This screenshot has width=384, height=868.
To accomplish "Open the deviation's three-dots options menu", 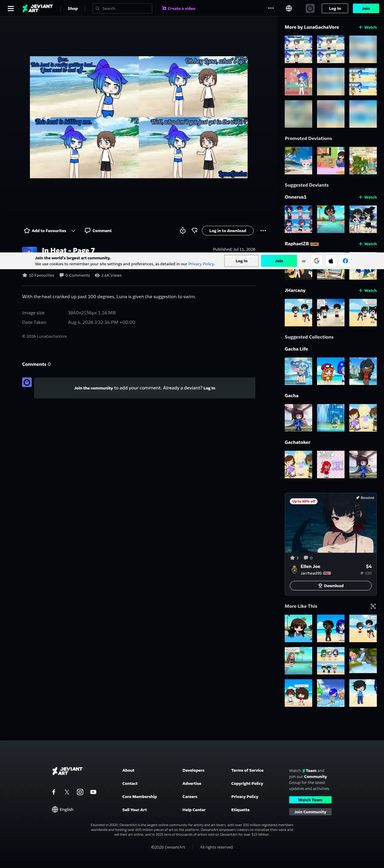I will [263, 231].
